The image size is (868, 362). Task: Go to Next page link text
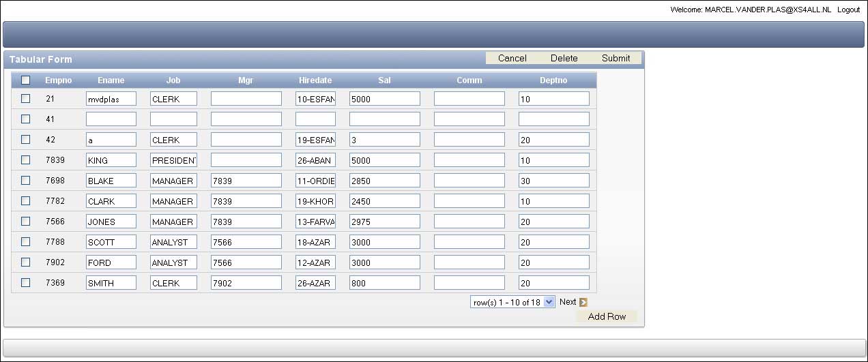[x=568, y=302]
